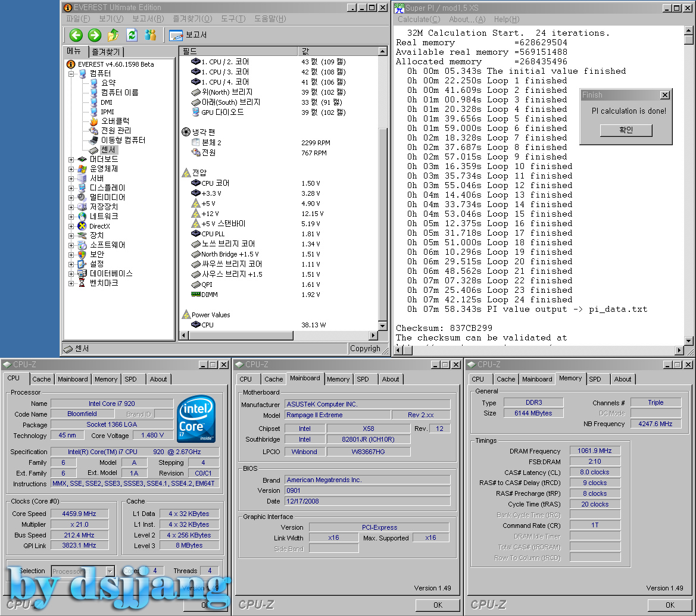Click OK in the Memory CPU-Z window
696x616 pixels.
[670, 605]
